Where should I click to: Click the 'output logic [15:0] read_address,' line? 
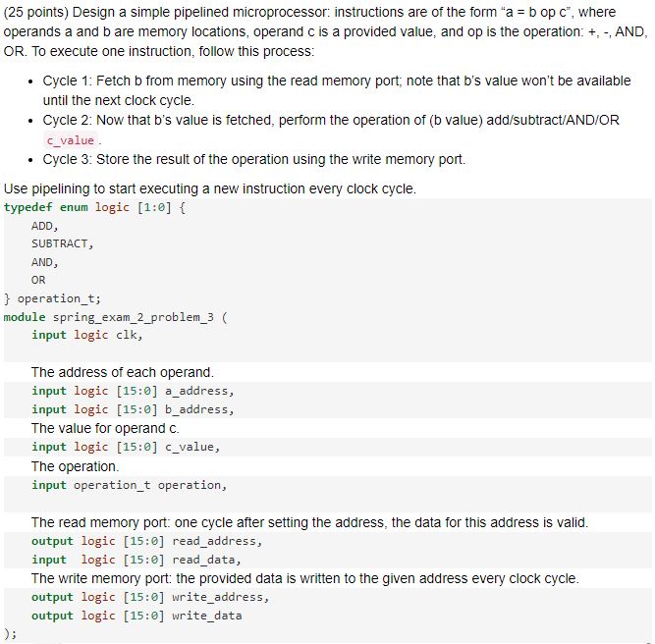pyautogui.click(x=146, y=541)
